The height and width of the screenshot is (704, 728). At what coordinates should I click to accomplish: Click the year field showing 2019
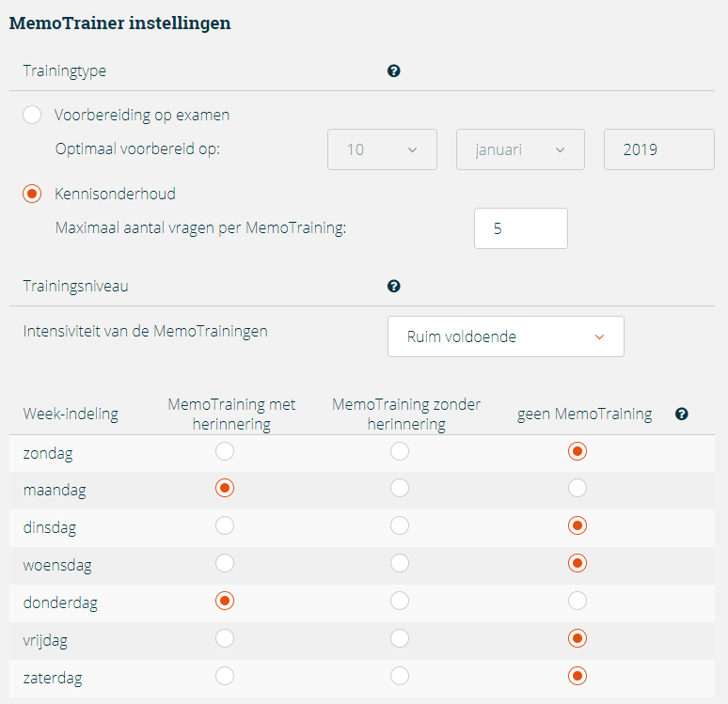[x=658, y=149]
